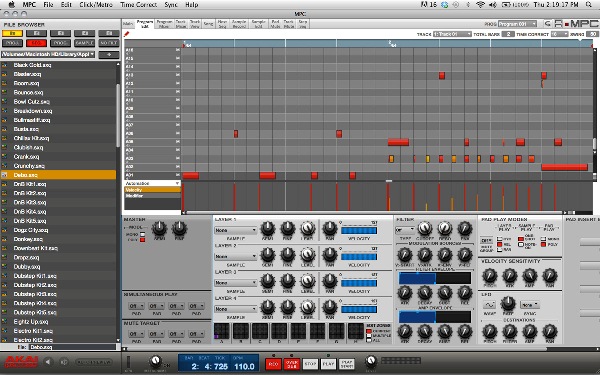Switch to the Song tab
Viewport: 600px width, 375px height.
point(209,24)
